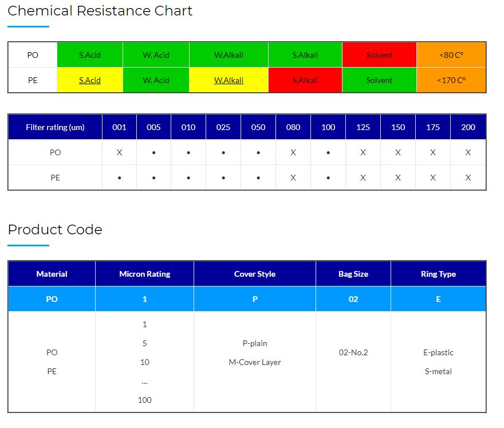The width and height of the screenshot is (504, 428).
Task: Select the green Solvent cell in PE row
Action: click(x=379, y=80)
